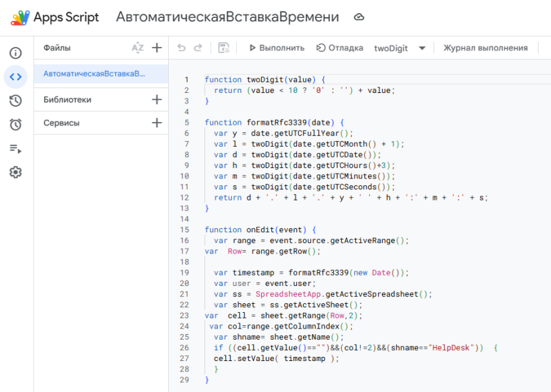Screen dimensions: 551x392
Task: Click 'cell.setValue' on line 27
Action: [x=244, y=359]
